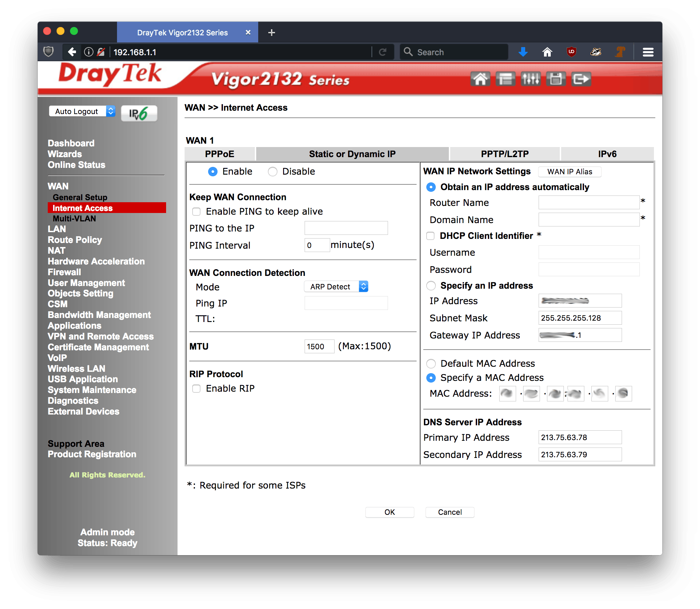Click the WAN IP Alias button

[570, 172]
